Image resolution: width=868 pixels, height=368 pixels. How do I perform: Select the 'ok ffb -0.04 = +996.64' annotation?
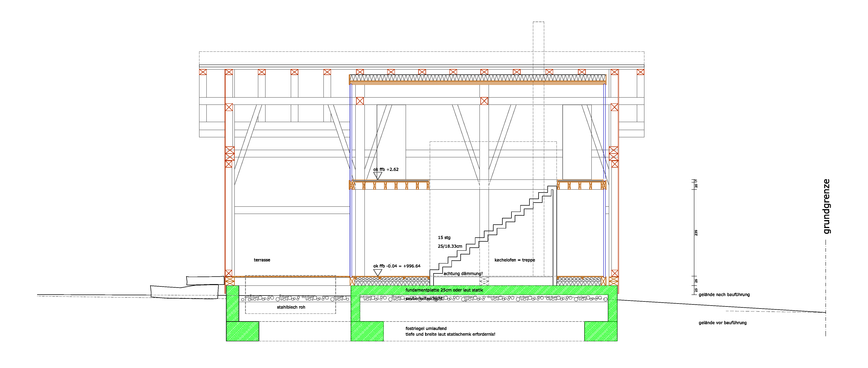(x=397, y=266)
